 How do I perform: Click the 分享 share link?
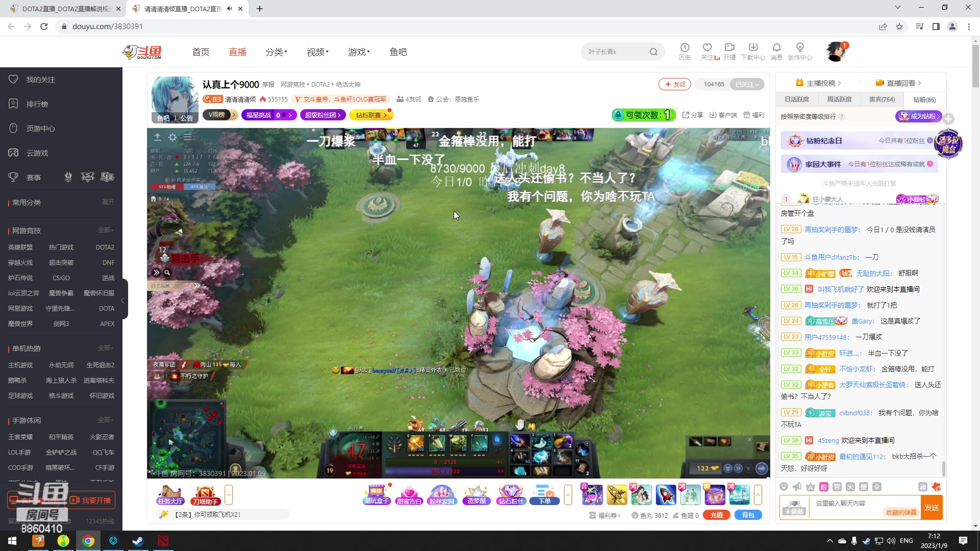click(x=693, y=115)
